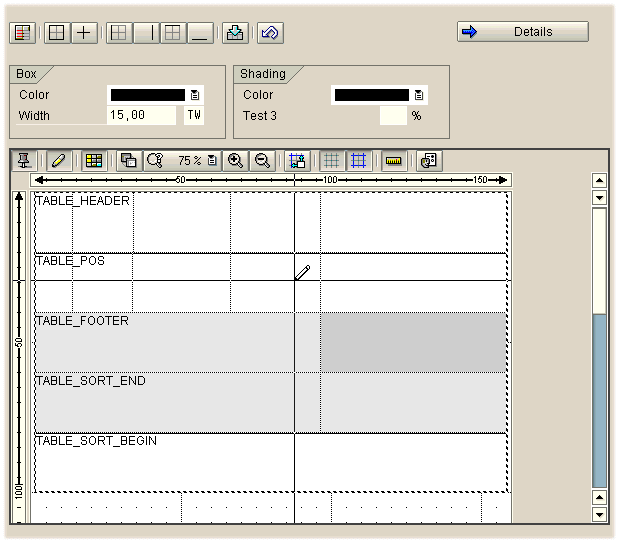This screenshot has height=543, width=619.
Task: Click the Box color swatch
Action: click(147, 95)
